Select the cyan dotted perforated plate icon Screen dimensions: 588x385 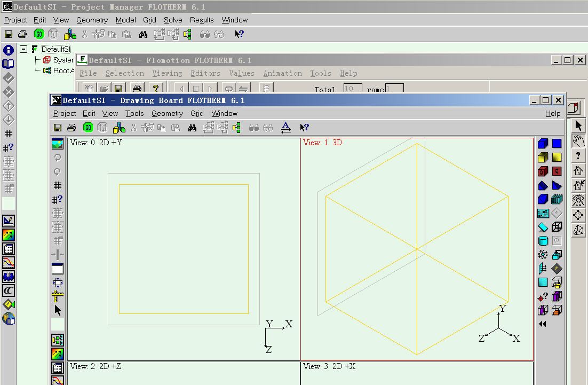point(543,282)
